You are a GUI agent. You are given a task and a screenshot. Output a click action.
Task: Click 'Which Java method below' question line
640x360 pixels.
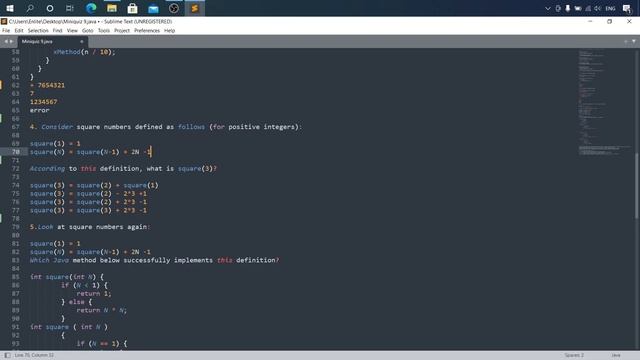pos(154,260)
